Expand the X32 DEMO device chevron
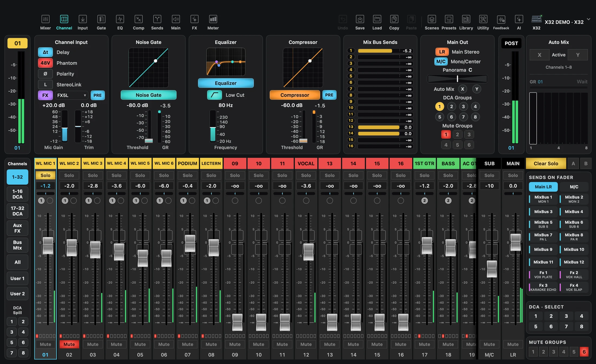596x364 pixels. (x=588, y=19)
